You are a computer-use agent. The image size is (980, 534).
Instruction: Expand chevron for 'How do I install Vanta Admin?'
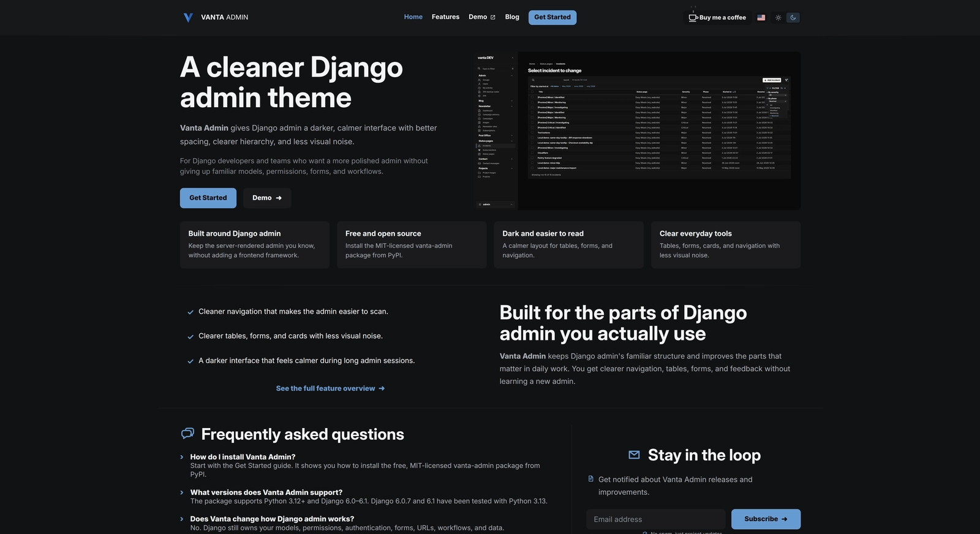coord(182,457)
